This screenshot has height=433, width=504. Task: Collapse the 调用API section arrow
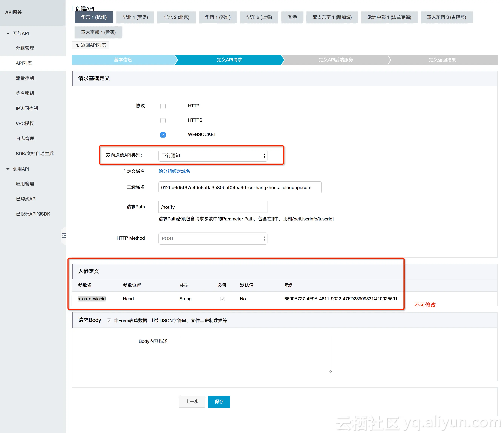tap(8, 169)
